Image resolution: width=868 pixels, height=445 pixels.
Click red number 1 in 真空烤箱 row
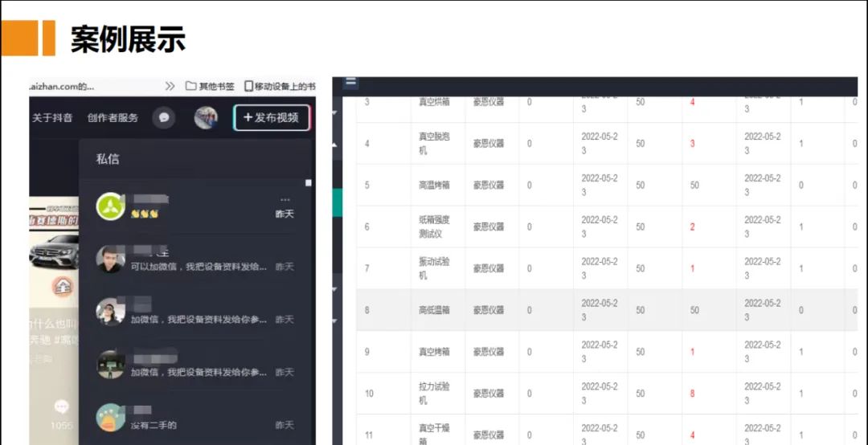click(x=692, y=352)
